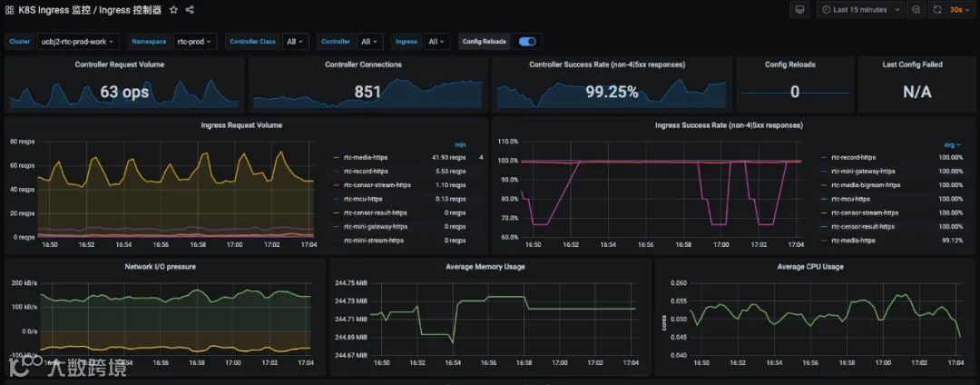
Task: Open the Ingress Request Volume panel title menu
Action: [x=241, y=125]
